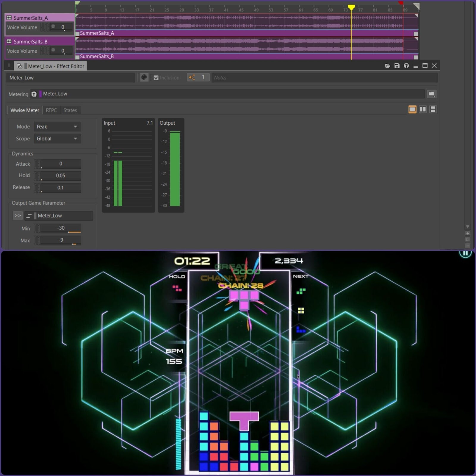Click the Release slider in Dynamics
The height and width of the screenshot is (476, 476).
[x=61, y=188]
